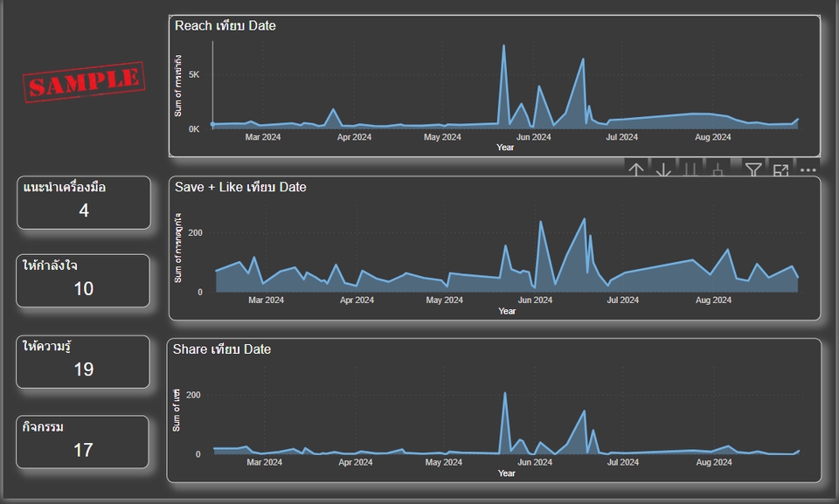This screenshot has height=504, width=839.
Task: Click the value 4 in แนะนำเครื่องมือ card
Action: 84,211
